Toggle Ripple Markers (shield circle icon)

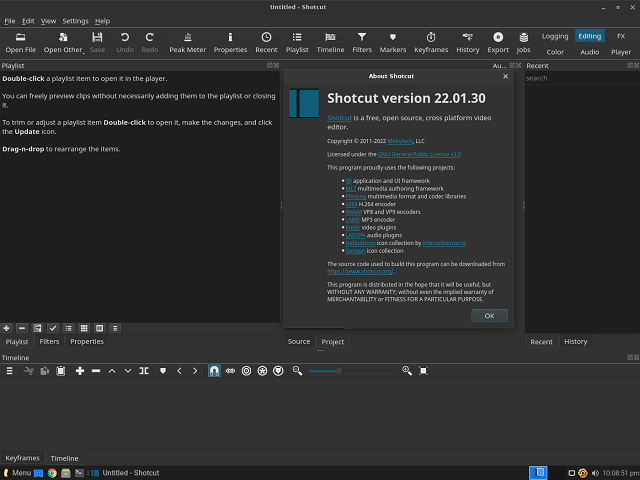(278, 371)
